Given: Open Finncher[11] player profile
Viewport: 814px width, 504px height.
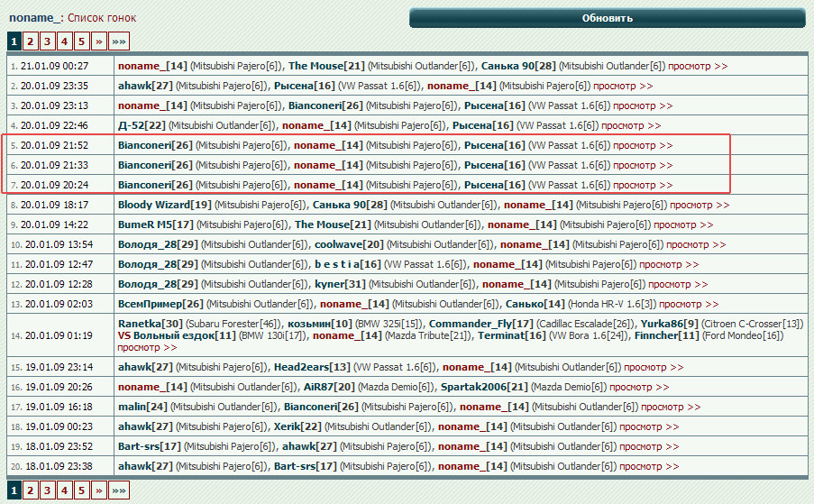Looking at the screenshot, I should 666,335.
